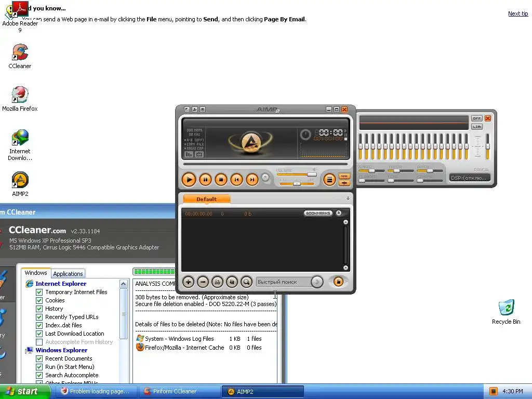
Task: Check Autocomplete Form History in CCleaner
Action: click(x=39, y=342)
